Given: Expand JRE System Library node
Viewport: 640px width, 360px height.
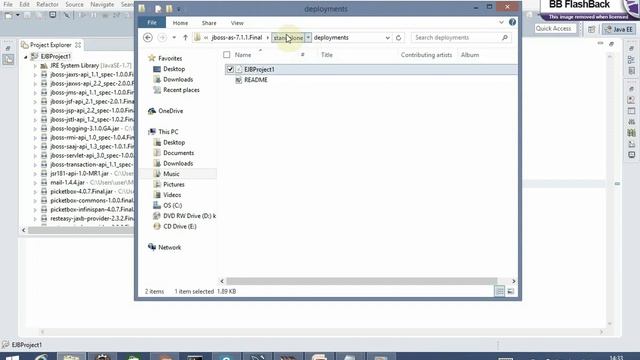Looking at the screenshot, I should pyautogui.click(x=35, y=66).
